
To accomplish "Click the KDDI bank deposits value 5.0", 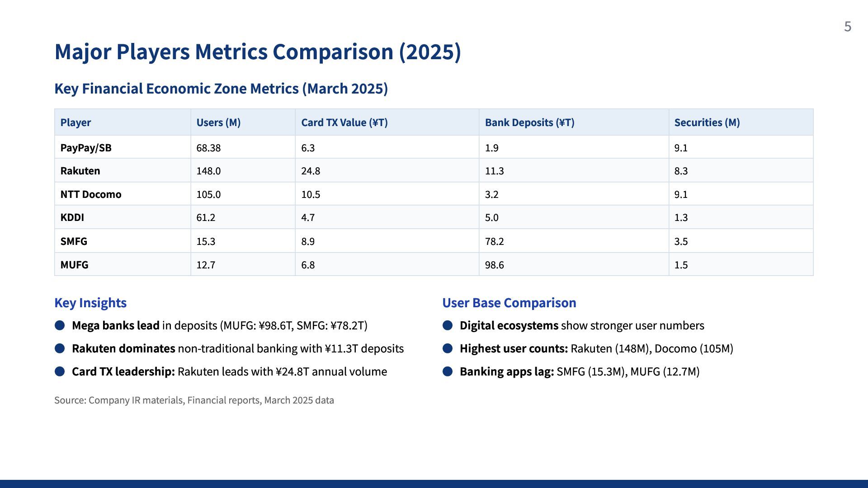I will point(491,217).
